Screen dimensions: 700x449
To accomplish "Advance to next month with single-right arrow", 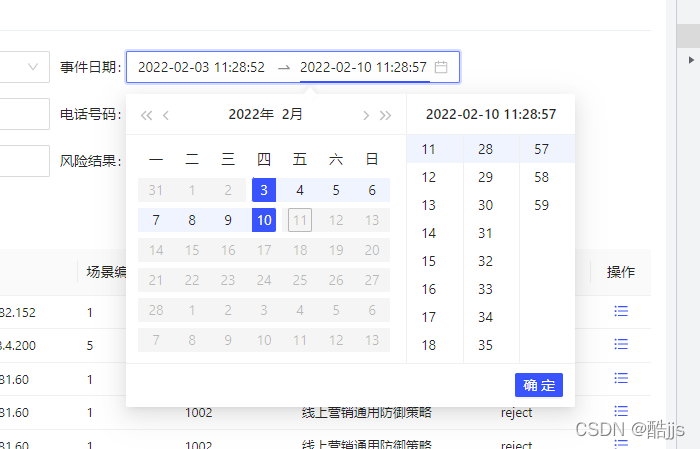I will pyautogui.click(x=366, y=116).
